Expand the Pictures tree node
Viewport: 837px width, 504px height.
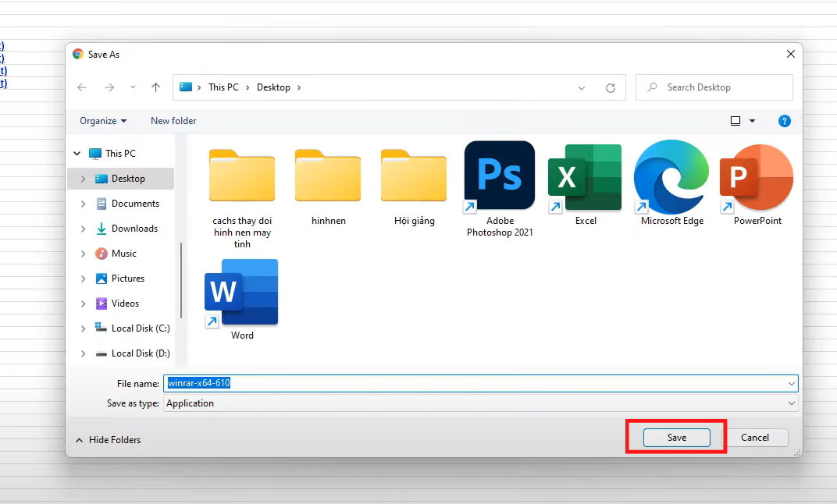[83, 279]
